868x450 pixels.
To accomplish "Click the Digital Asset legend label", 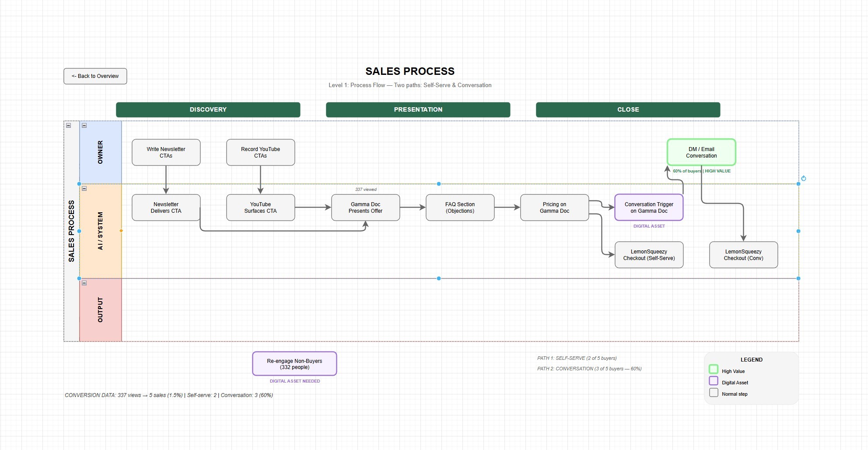I will (735, 383).
